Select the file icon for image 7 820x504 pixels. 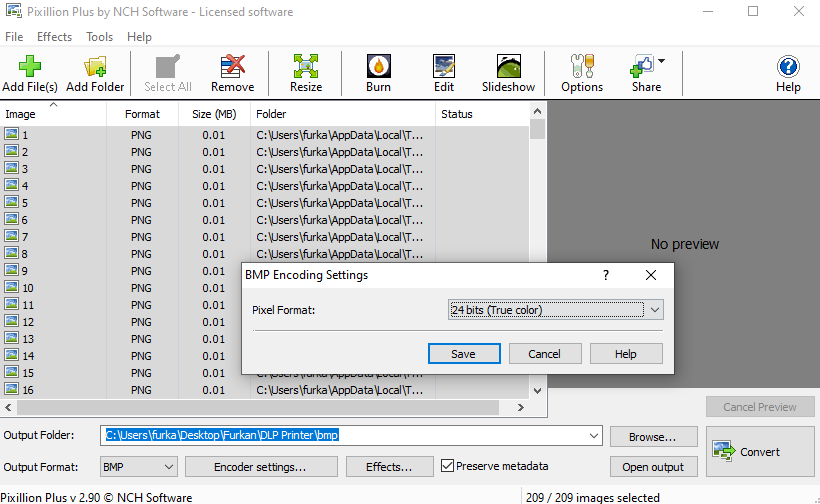(x=12, y=236)
